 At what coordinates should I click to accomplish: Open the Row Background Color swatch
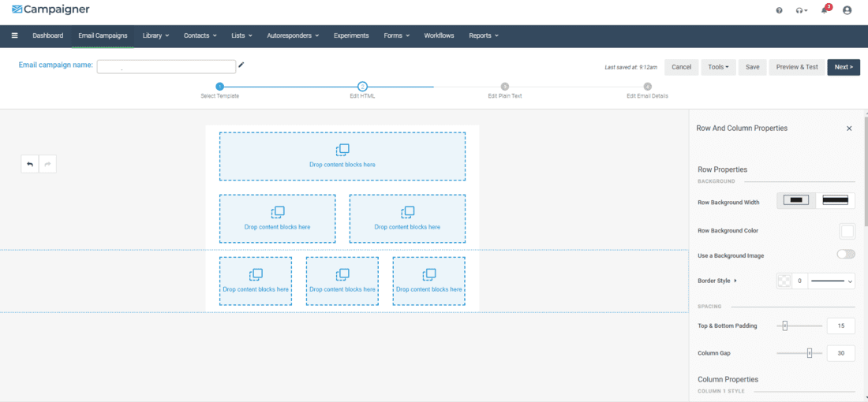847,231
